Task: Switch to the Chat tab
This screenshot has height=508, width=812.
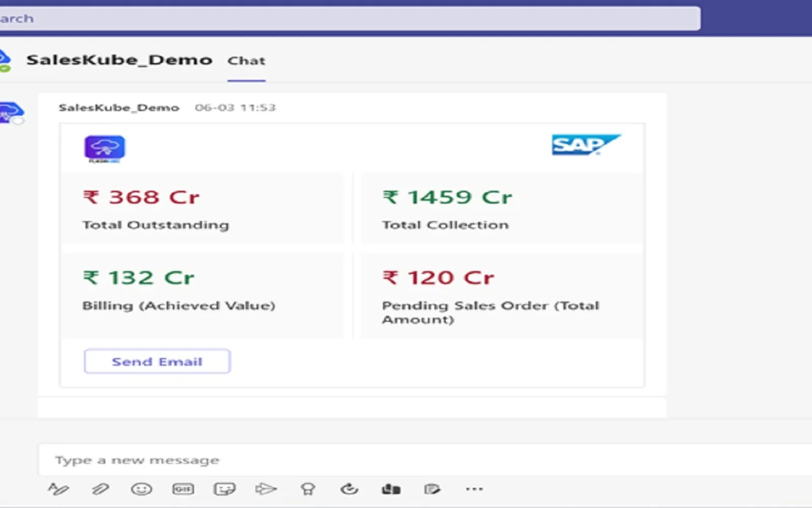Action: tap(246, 60)
